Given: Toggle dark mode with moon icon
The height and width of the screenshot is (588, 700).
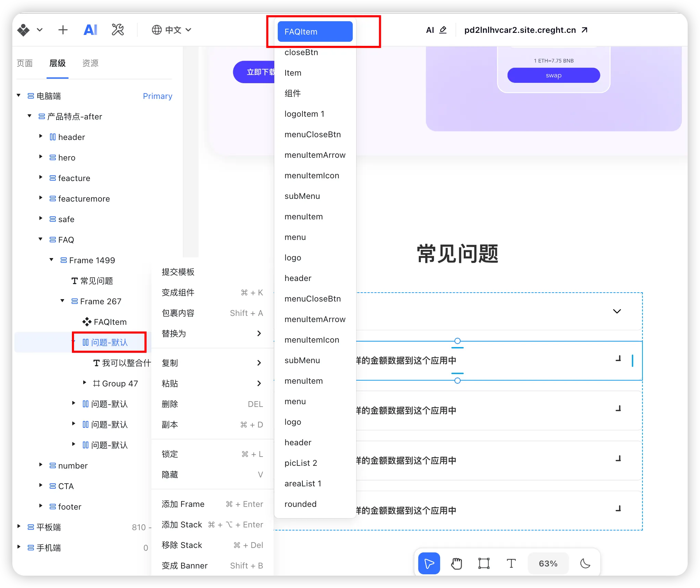Looking at the screenshot, I should click(585, 563).
